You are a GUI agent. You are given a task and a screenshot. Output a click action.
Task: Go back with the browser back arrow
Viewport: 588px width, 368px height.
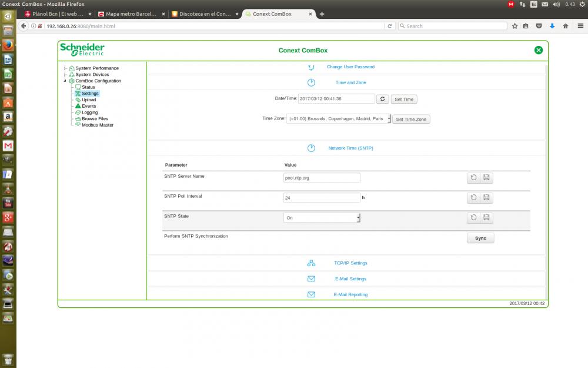click(24, 26)
